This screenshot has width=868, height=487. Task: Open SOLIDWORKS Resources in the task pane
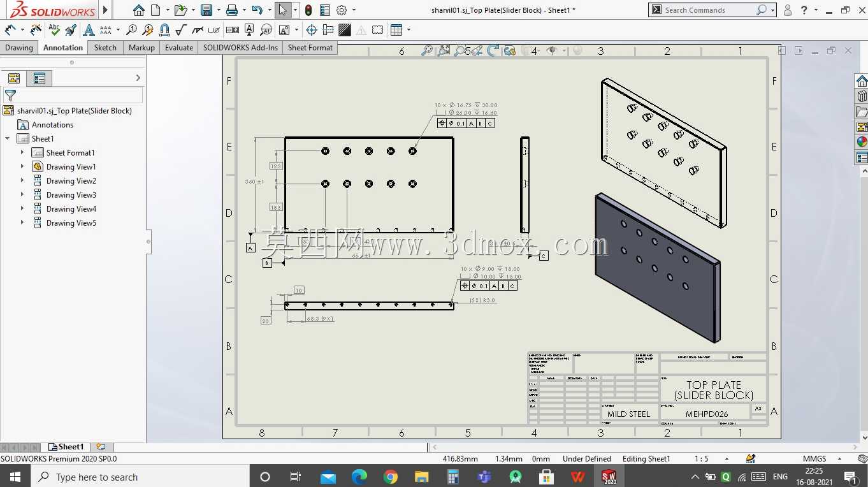(x=862, y=81)
